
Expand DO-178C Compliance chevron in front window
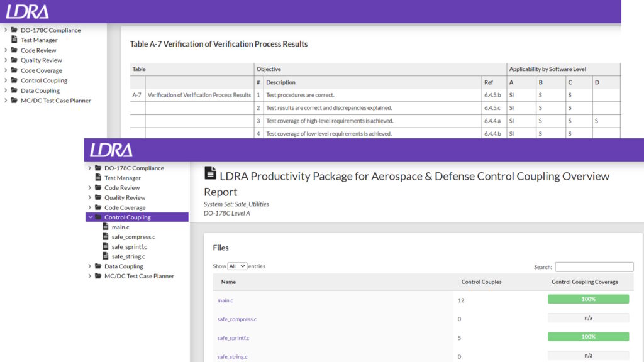click(89, 168)
